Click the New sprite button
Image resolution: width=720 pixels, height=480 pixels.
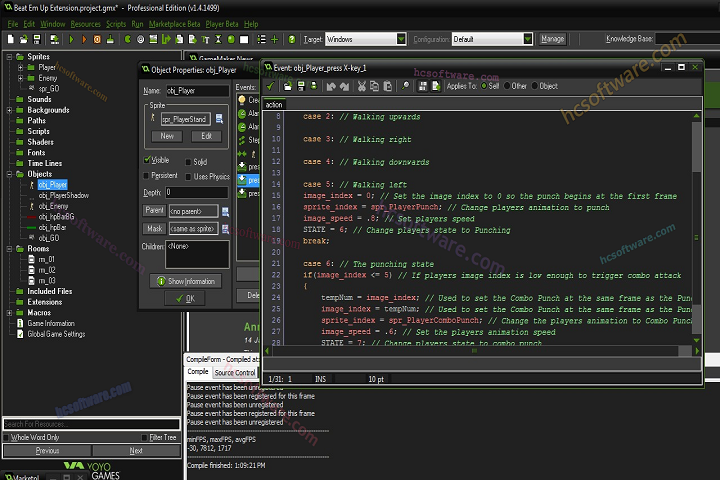167,136
